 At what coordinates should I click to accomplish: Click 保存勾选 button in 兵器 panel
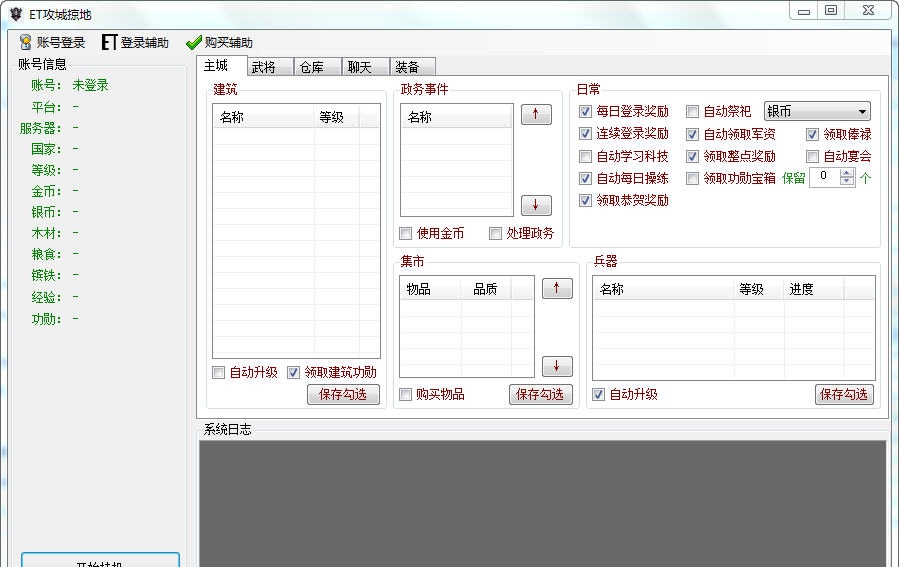pyautogui.click(x=844, y=394)
